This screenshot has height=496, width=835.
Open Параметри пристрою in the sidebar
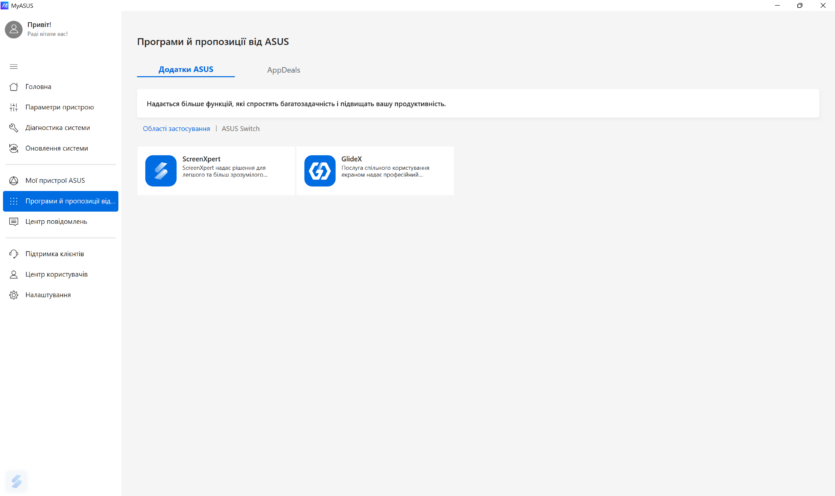(x=61, y=107)
